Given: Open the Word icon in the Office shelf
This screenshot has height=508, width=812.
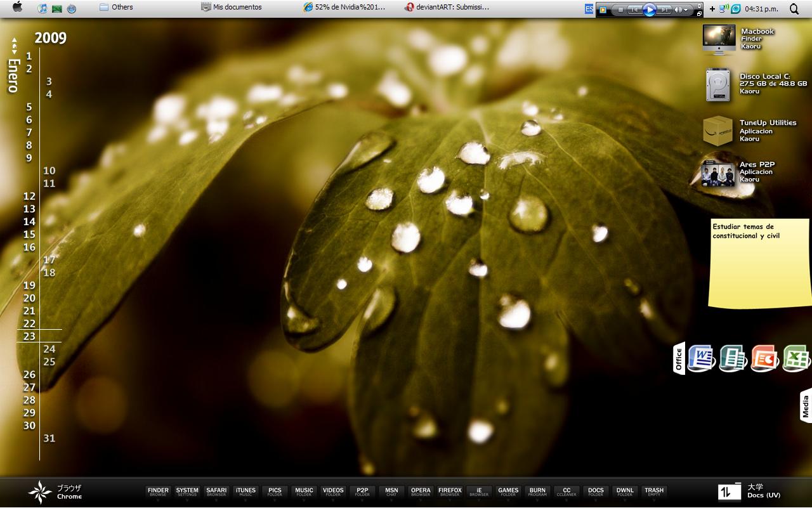Looking at the screenshot, I should coord(701,358).
